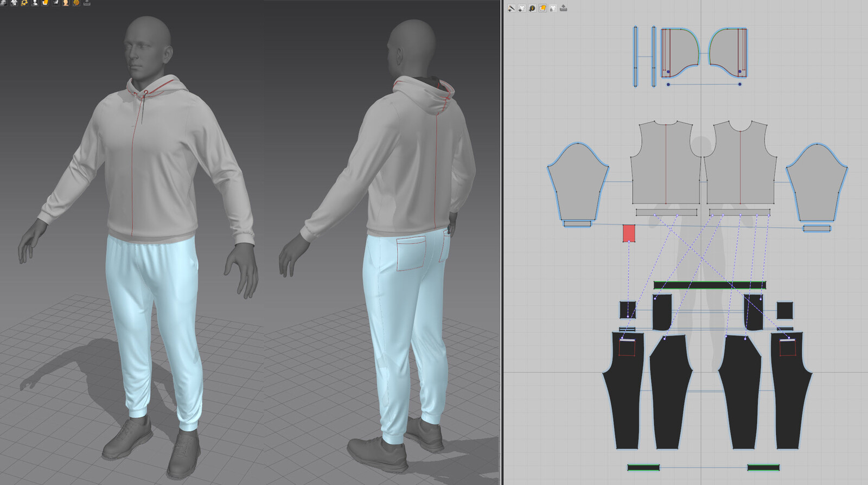Image resolution: width=868 pixels, height=485 pixels.
Task: Click the orange texture surface icon in 3D toolbar
Action: point(45,3)
